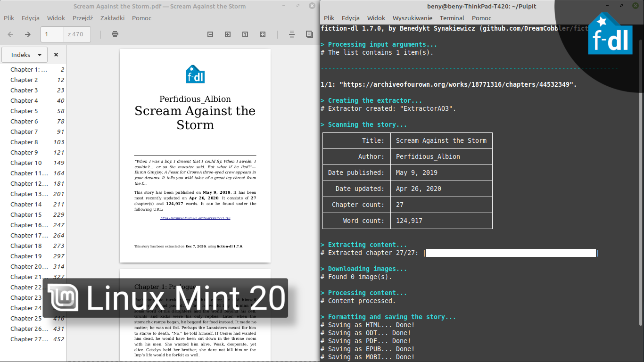Click 'Perfidious_Albion' author cell in terminal
Screen dimensions: 644x362
(x=441, y=156)
